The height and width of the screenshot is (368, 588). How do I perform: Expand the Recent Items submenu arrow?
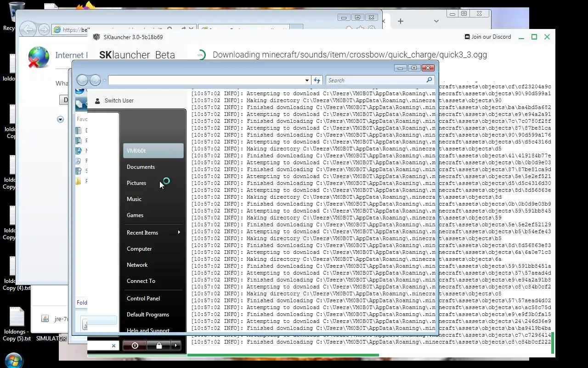[179, 232]
